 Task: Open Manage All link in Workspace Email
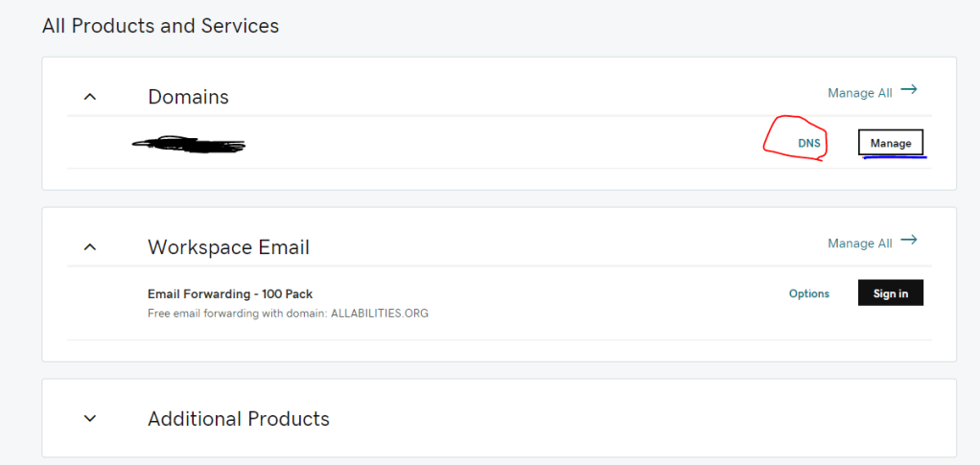pyautogui.click(x=859, y=244)
